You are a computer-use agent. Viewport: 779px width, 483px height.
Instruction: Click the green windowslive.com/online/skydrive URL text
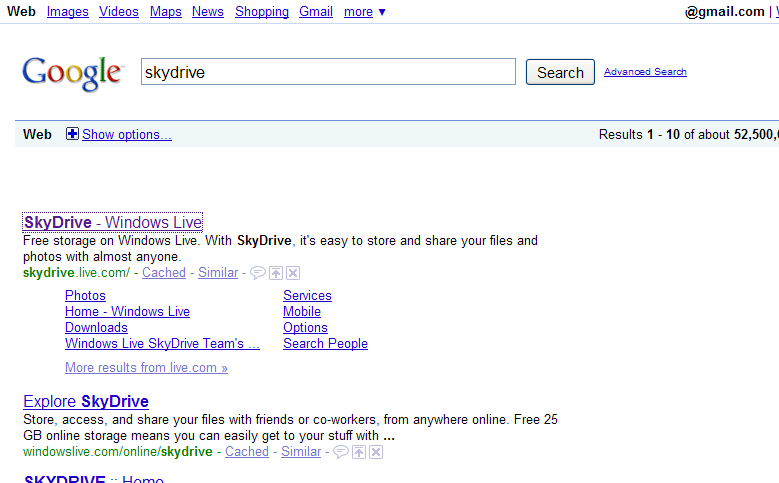tap(118, 451)
